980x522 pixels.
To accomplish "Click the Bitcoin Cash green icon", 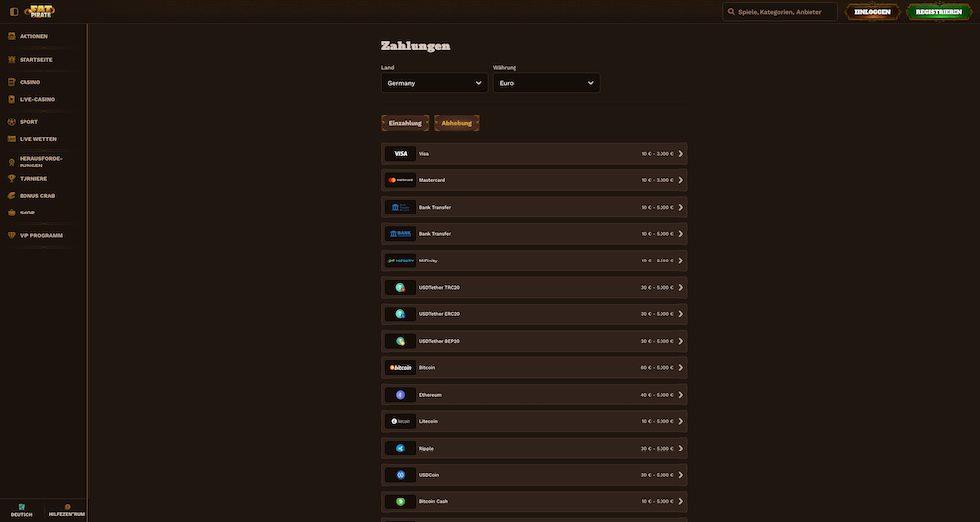I will 400,501.
